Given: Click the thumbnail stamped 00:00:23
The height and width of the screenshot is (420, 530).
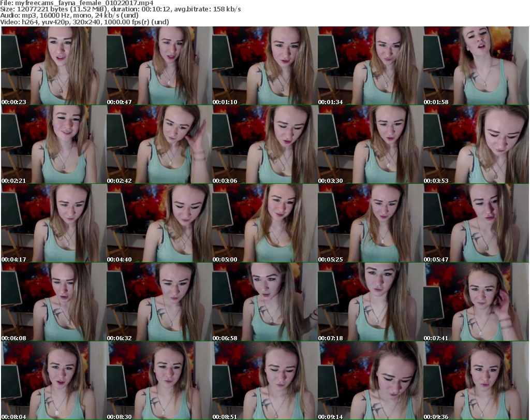Looking at the screenshot, I should tap(54, 66).
